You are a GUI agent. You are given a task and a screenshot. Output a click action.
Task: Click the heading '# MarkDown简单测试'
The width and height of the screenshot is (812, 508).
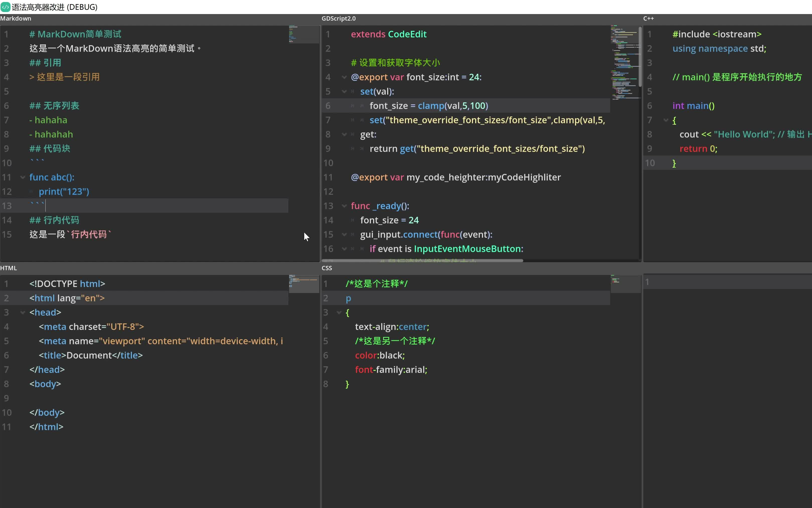click(75, 34)
